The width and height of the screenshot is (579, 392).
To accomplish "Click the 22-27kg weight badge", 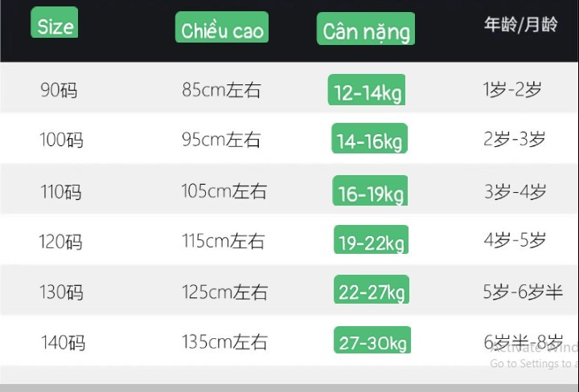I will (x=372, y=289).
